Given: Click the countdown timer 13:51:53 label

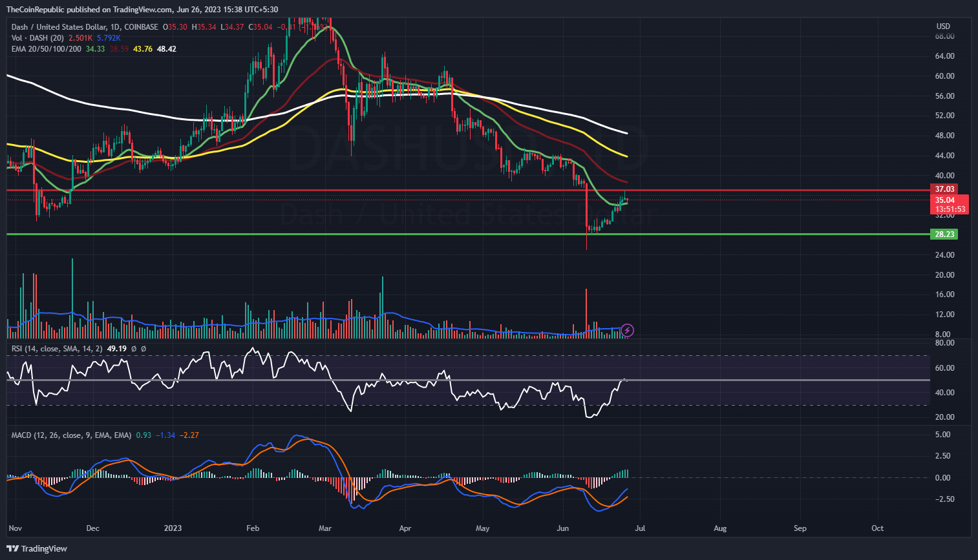Looking at the screenshot, I should pyautogui.click(x=950, y=209).
